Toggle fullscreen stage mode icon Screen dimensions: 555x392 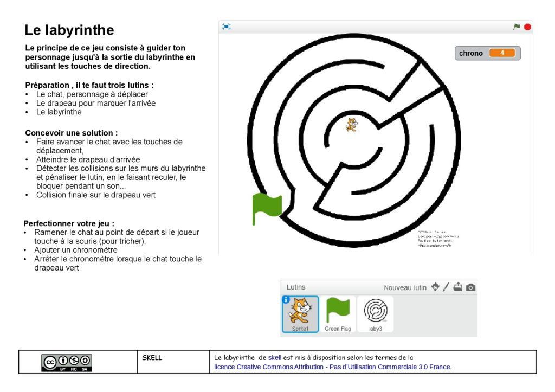click(226, 27)
